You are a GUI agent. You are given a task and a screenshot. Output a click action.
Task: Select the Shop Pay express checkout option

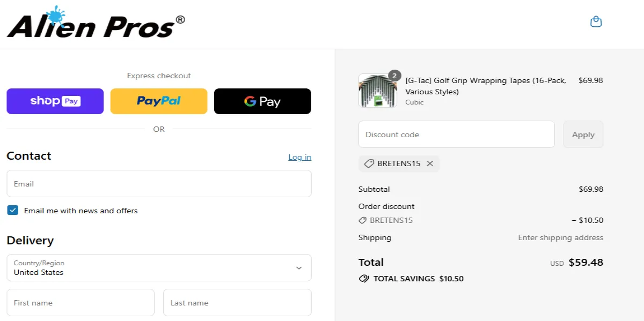tap(55, 101)
